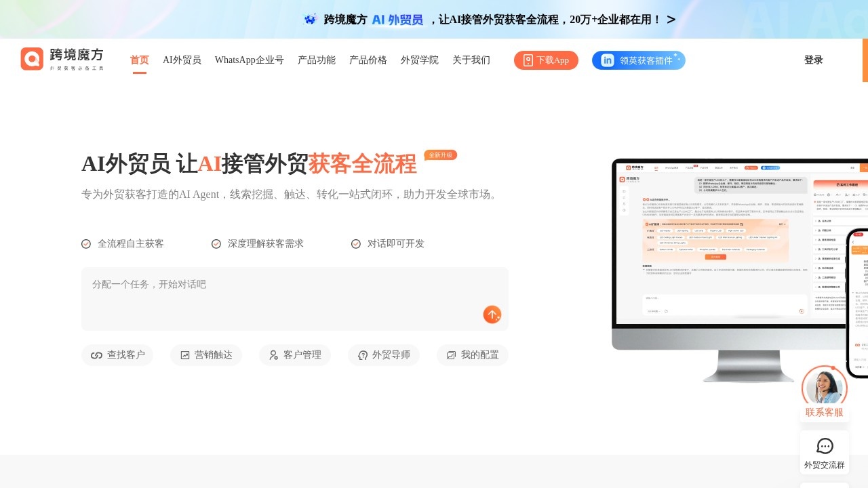Send message with orange arrow button
Viewport: 868px width, 488px height.
point(492,314)
